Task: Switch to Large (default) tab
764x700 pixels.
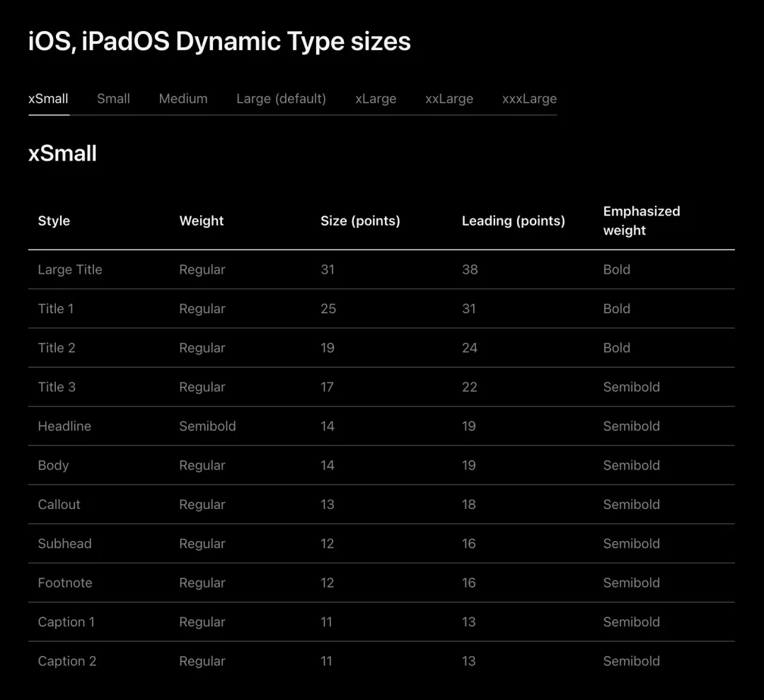Action: click(281, 99)
